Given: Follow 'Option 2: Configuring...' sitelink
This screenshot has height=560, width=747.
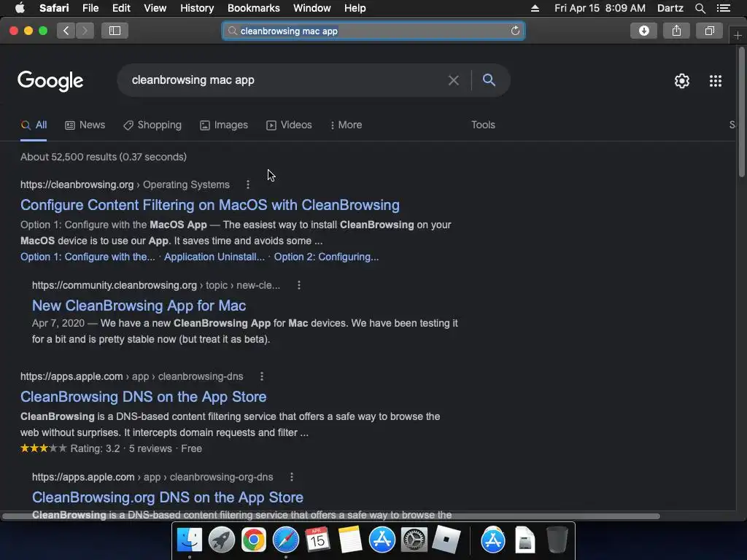Looking at the screenshot, I should point(326,257).
